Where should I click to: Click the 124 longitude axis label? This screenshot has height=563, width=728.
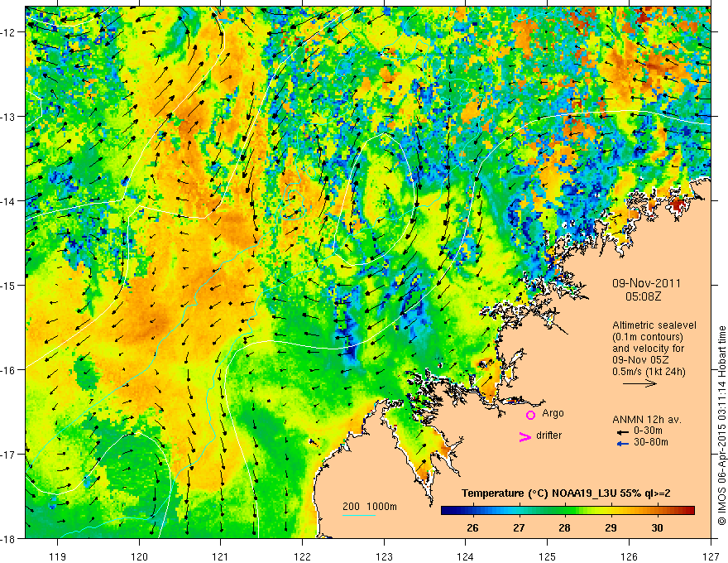[466, 556]
